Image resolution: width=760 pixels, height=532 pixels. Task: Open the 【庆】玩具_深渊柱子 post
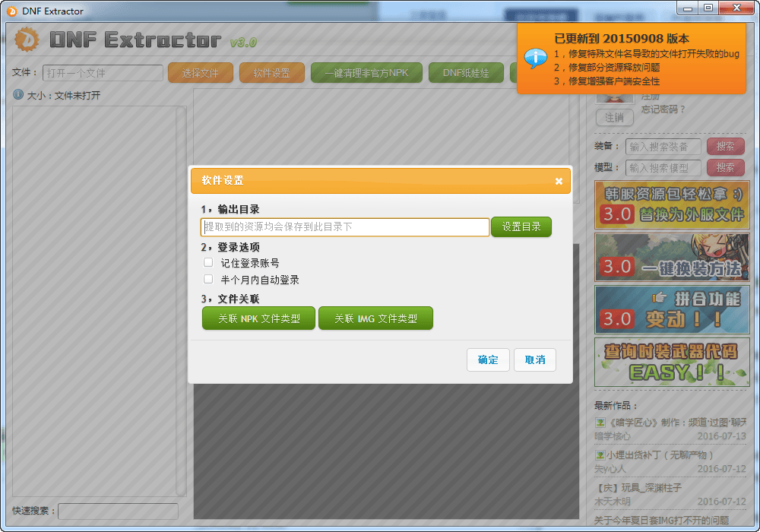(638, 487)
